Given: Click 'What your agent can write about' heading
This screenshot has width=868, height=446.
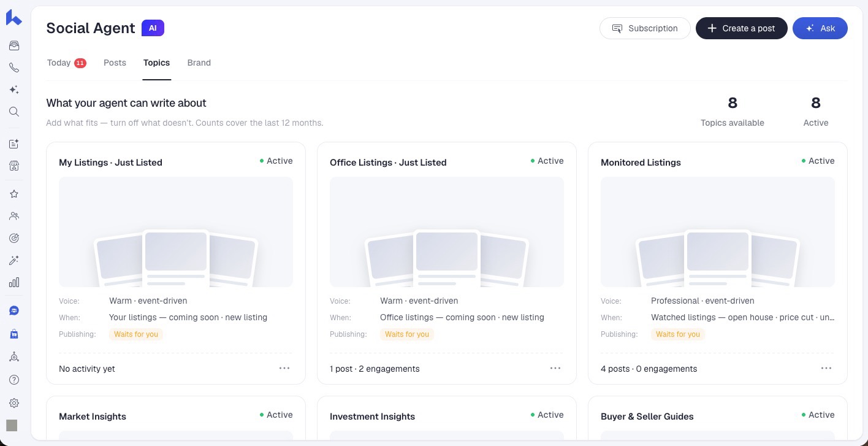Looking at the screenshot, I should coord(126,103).
